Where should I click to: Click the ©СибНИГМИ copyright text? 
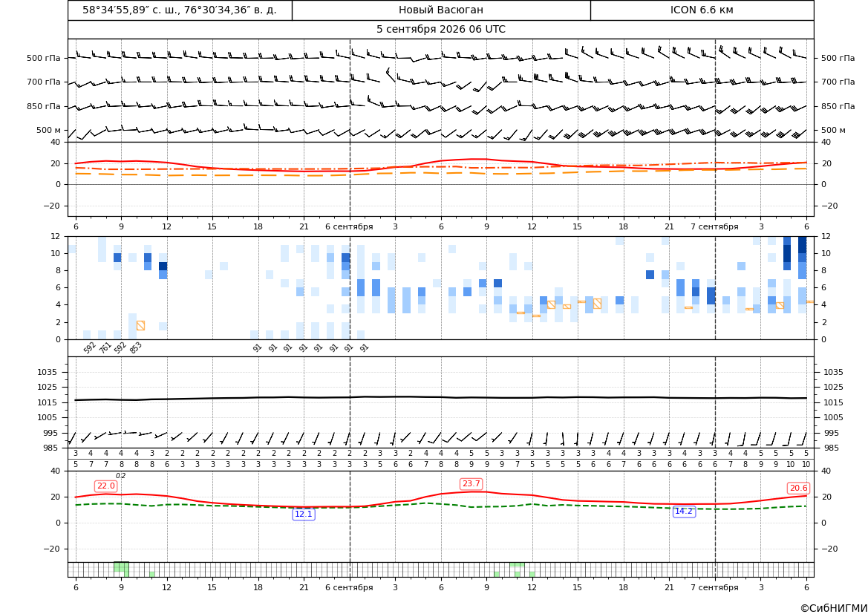[834, 608]
